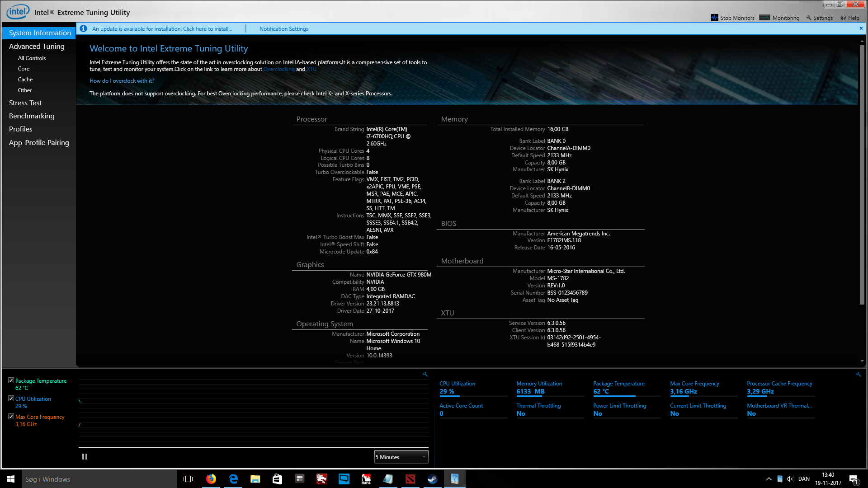Viewport: 868px width, 488px height.
Task: Go to Benchmarking
Action: (32, 116)
